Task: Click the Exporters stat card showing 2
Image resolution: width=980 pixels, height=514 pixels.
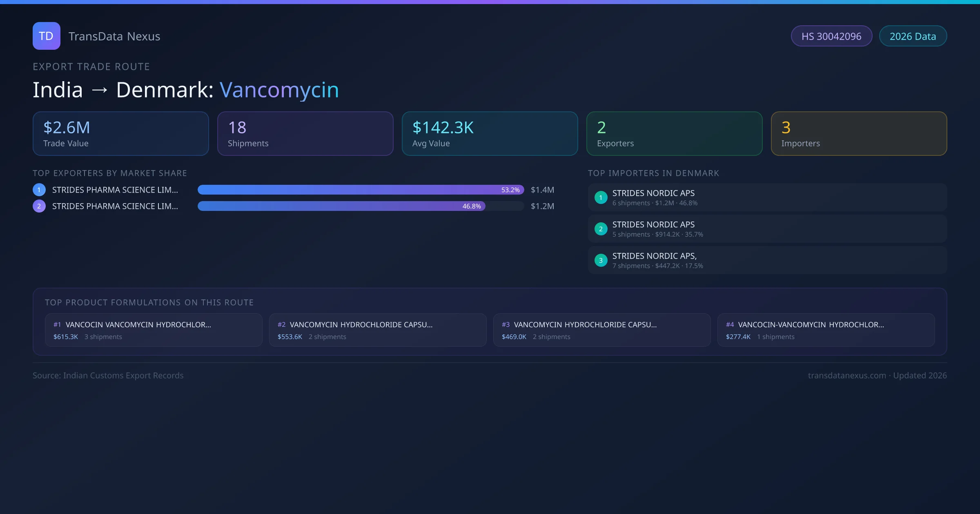Action: (x=674, y=133)
